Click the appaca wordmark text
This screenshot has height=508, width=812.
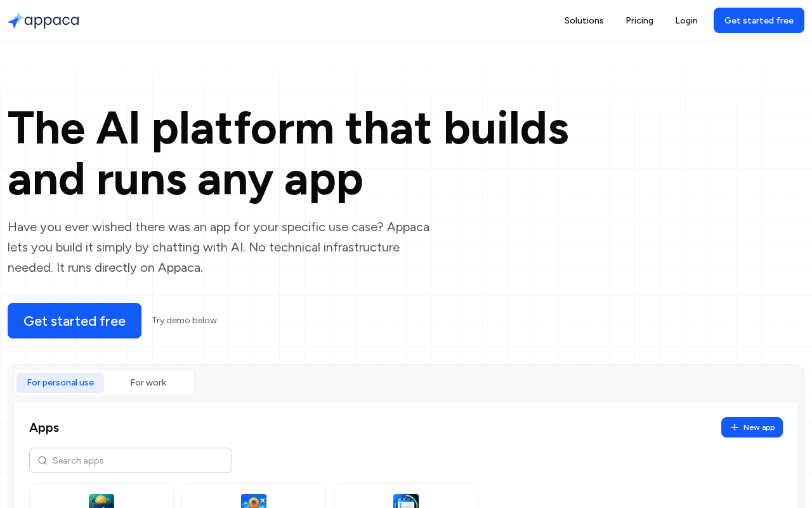tap(52, 21)
